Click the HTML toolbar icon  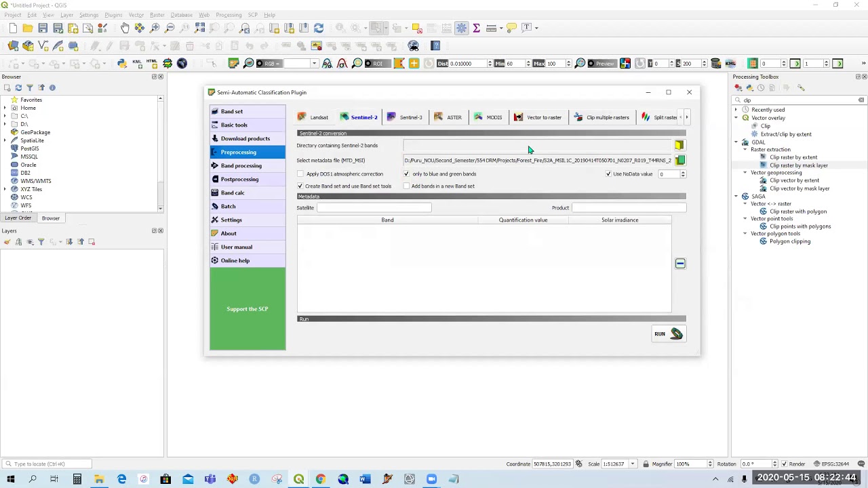152,63
